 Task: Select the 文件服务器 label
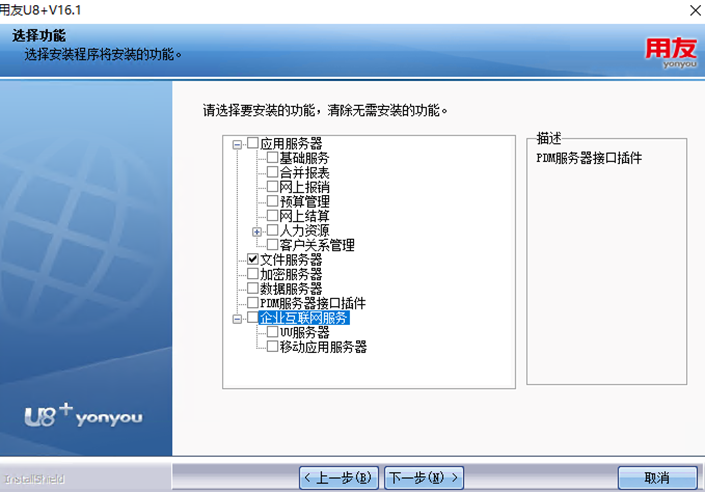click(x=291, y=259)
